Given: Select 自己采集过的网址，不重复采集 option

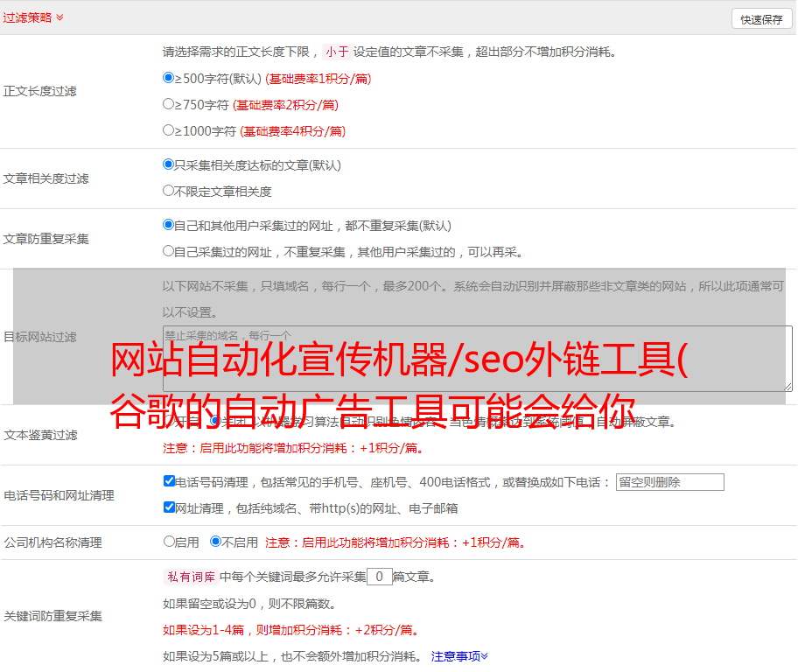Looking at the screenshot, I should tap(168, 251).
